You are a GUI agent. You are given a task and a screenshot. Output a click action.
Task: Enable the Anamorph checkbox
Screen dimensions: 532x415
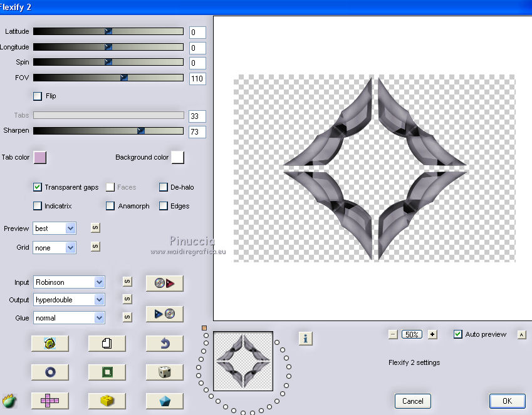coord(110,206)
